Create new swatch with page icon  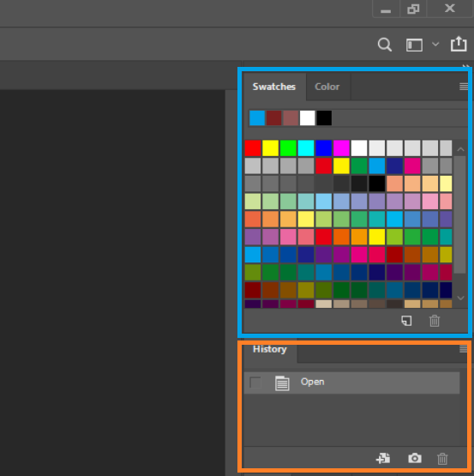tap(406, 321)
